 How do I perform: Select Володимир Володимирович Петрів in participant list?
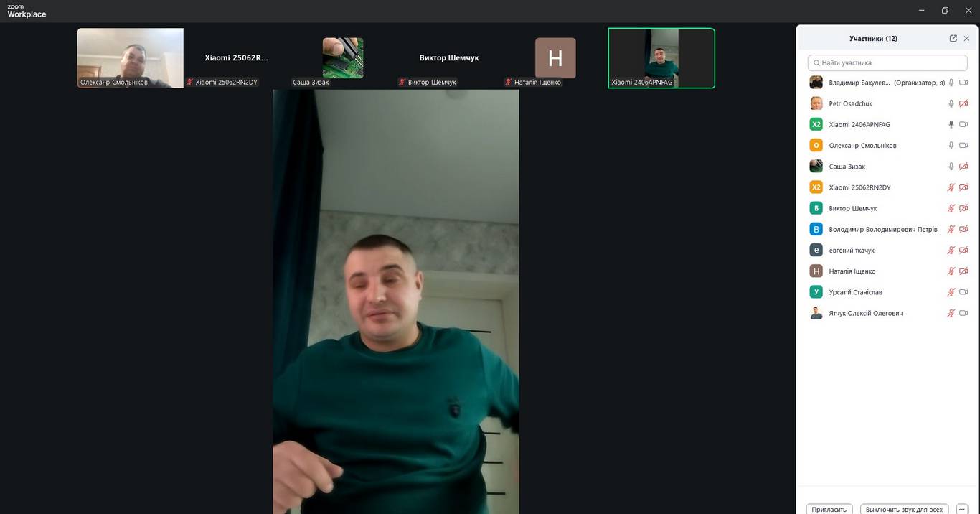pyautogui.click(x=882, y=230)
